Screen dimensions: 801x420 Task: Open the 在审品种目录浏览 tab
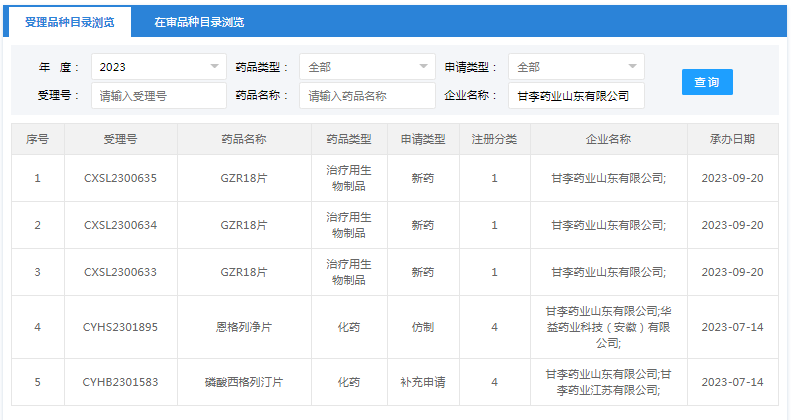point(199,22)
